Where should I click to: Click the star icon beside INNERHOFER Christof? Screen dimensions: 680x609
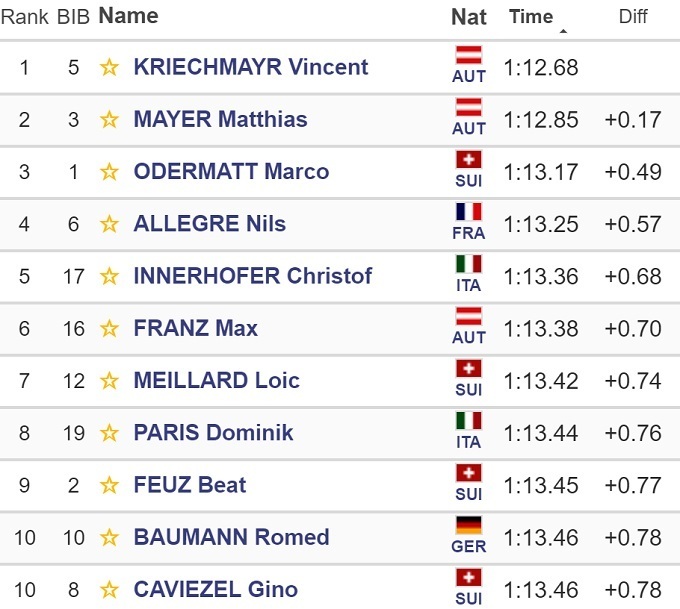tap(109, 276)
